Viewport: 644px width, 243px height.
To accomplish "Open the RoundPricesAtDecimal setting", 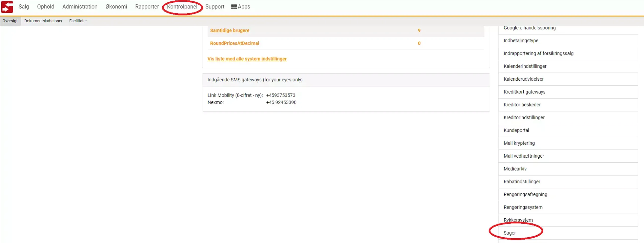I will tap(234, 43).
